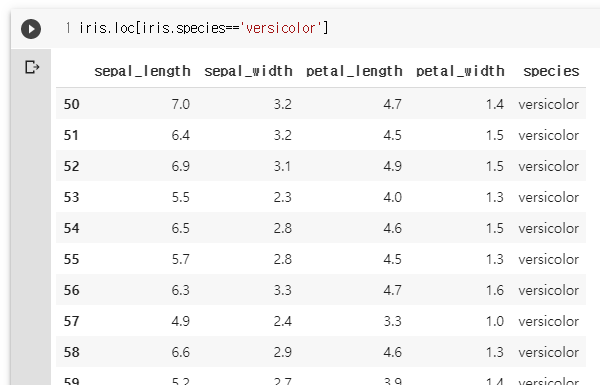
Task: Click the 'versicolor' string in the code
Action: point(281,28)
